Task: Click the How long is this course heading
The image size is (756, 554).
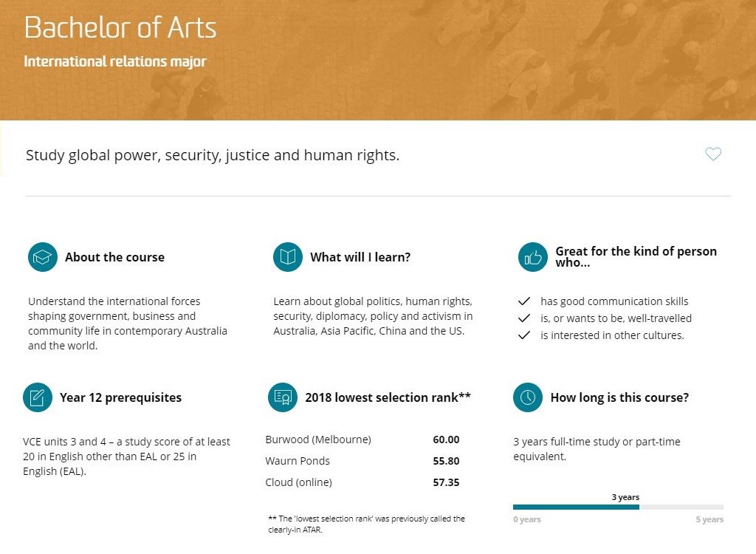Action: point(619,397)
